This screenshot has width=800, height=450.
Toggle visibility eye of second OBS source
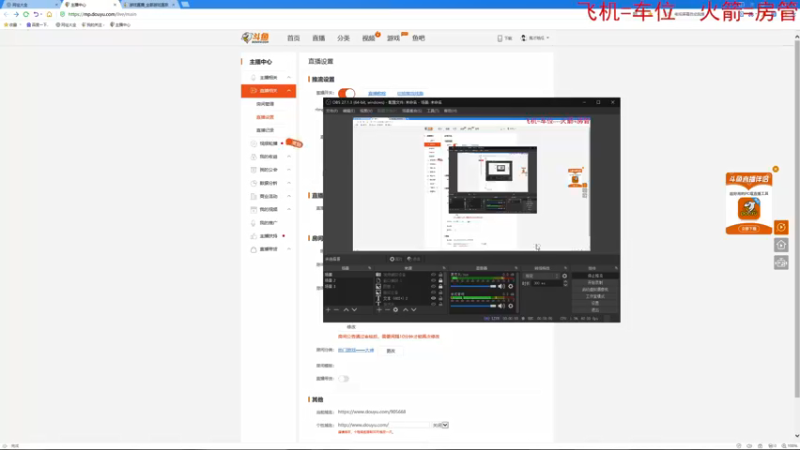[x=433, y=280]
